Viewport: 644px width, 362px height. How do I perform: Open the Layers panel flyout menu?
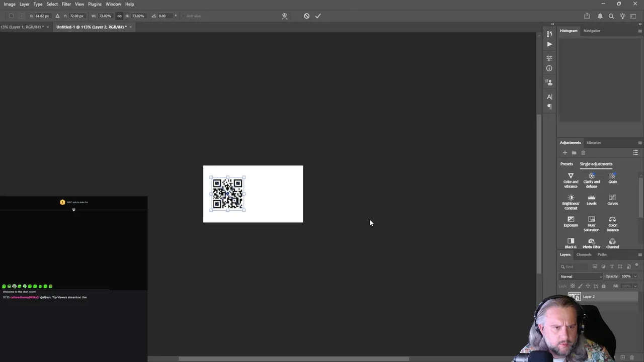(639, 255)
